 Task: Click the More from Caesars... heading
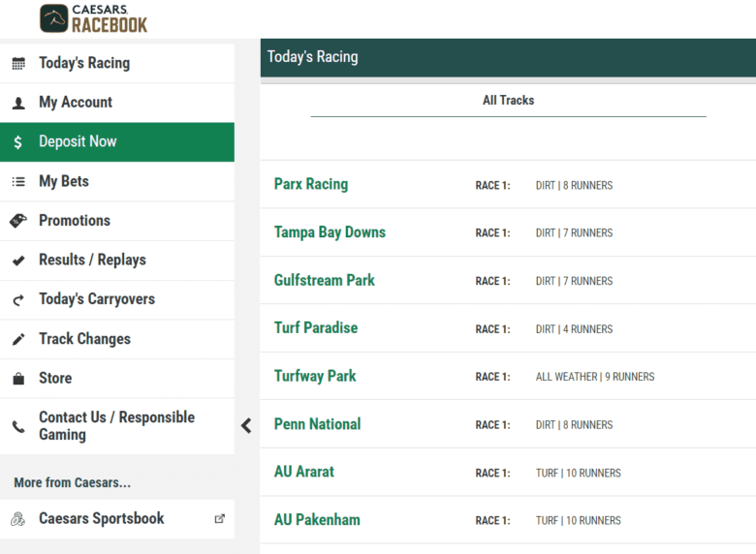tap(73, 482)
